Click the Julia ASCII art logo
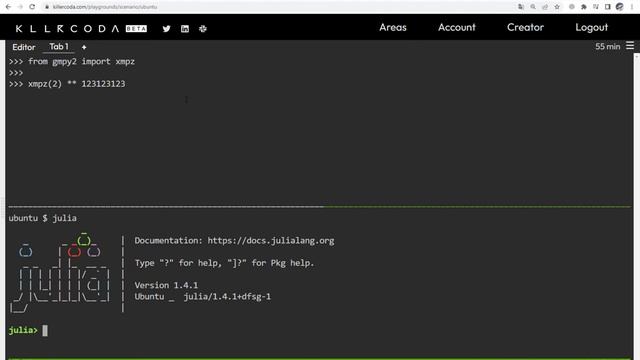640x360 pixels. (60, 273)
